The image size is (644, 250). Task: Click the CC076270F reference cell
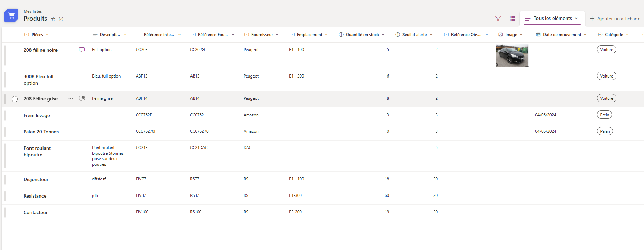(146, 131)
